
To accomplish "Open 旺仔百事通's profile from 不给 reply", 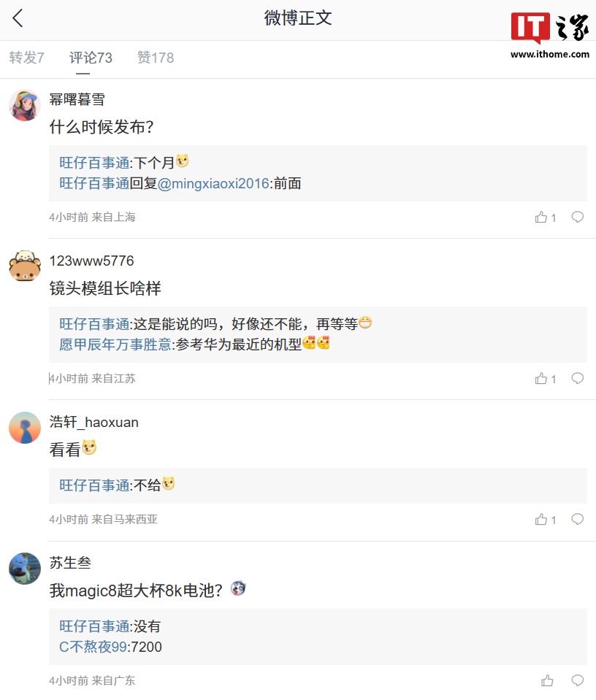I will click(94, 485).
